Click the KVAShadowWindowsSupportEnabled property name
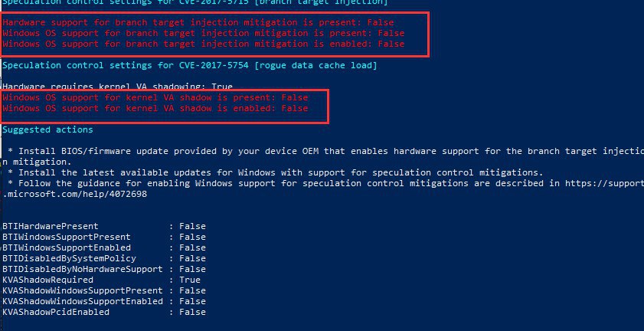 click(82, 301)
